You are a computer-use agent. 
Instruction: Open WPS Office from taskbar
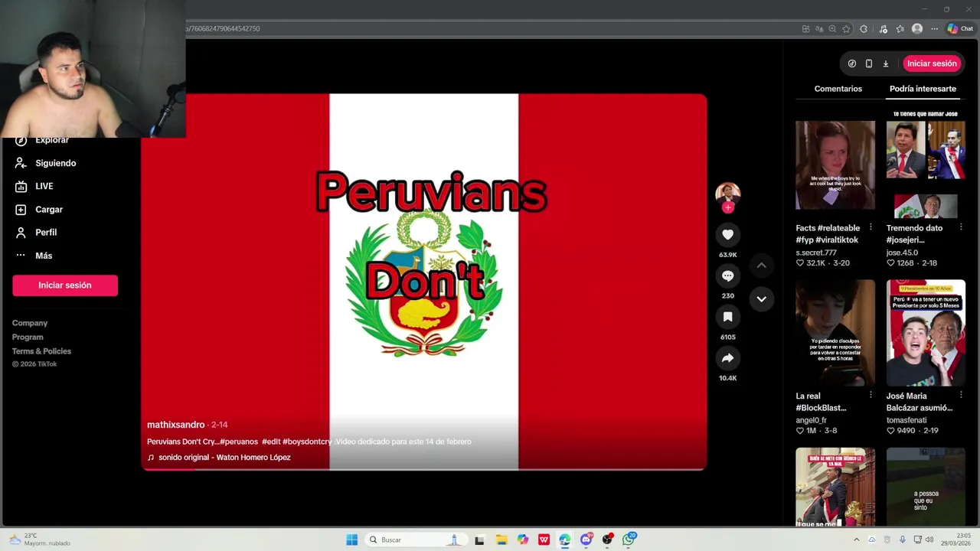544,540
